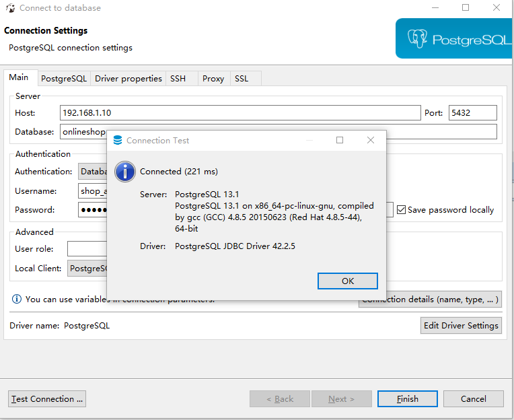Viewport: 514px width, 420px height.
Task: Close the Connection Test dialog
Action: tap(371, 140)
